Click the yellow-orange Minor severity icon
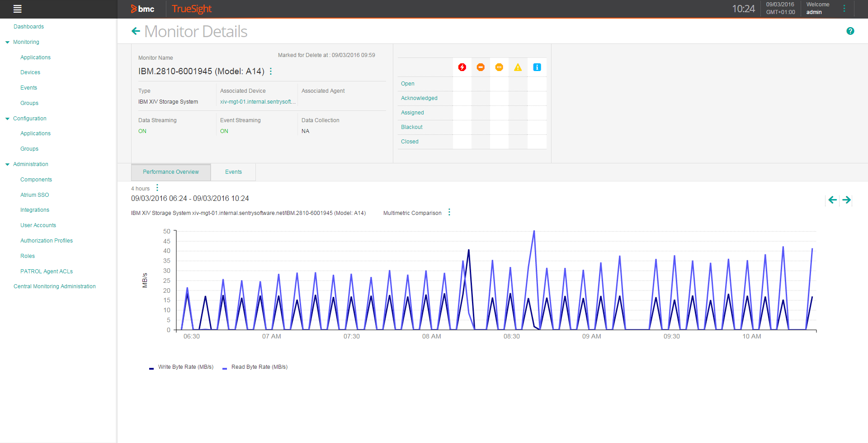This screenshot has width=868, height=443. pos(499,67)
